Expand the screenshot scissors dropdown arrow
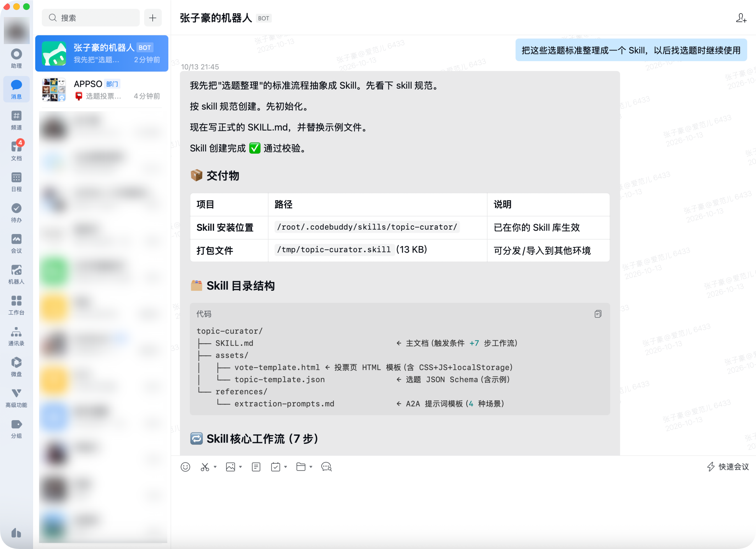The image size is (756, 549). click(x=215, y=467)
